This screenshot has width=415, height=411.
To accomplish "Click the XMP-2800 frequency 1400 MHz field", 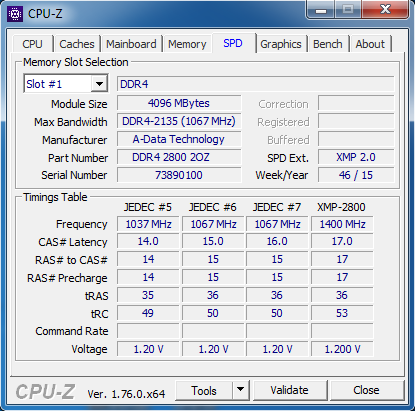I will (342, 224).
